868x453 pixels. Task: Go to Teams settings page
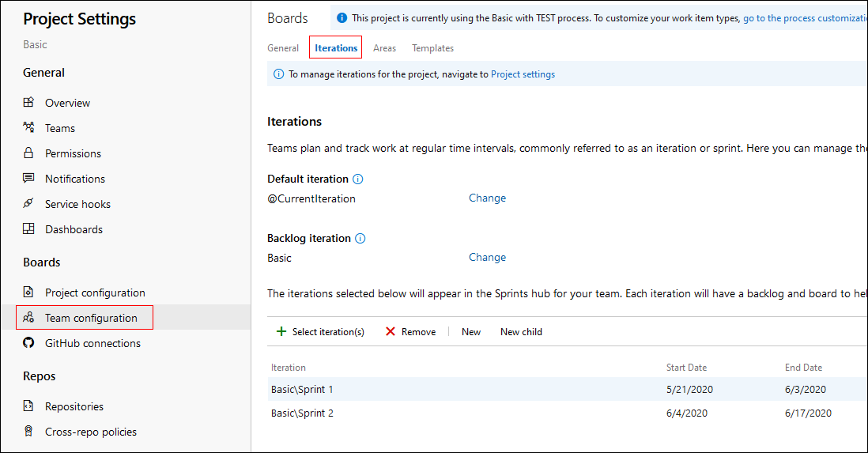point(60,128)
